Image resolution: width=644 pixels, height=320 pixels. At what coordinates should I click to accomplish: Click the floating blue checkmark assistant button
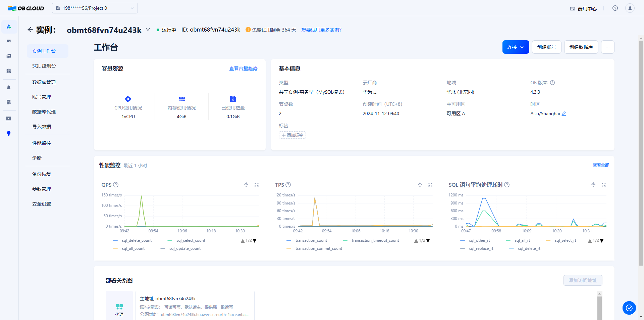(x=629, y=308)
